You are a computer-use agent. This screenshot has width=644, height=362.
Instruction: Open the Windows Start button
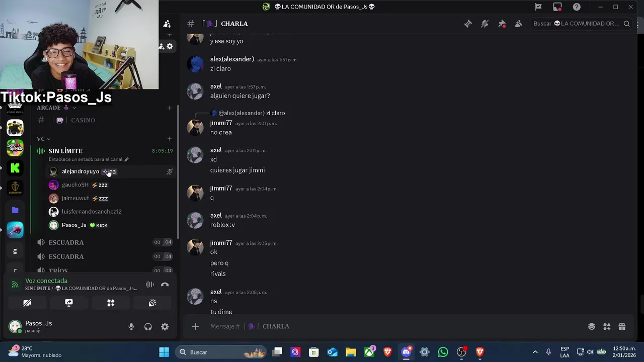(x=164, y=352)
